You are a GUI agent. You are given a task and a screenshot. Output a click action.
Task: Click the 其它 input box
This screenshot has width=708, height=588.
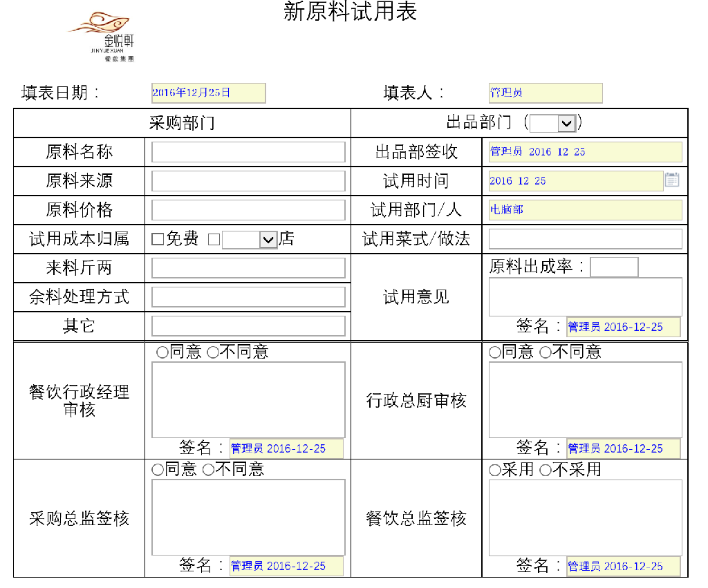coord(248,326)
